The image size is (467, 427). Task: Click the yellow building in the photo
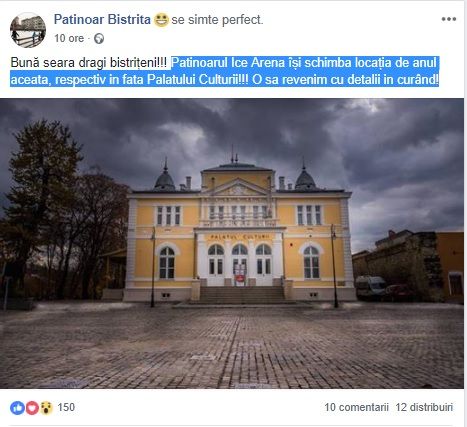[x=238, y=233]
